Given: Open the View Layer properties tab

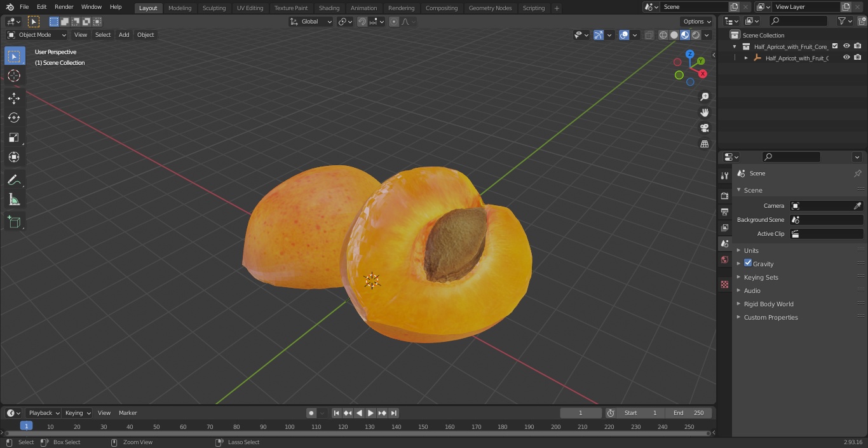Looking at the screenshot, I should pos(724,227).
